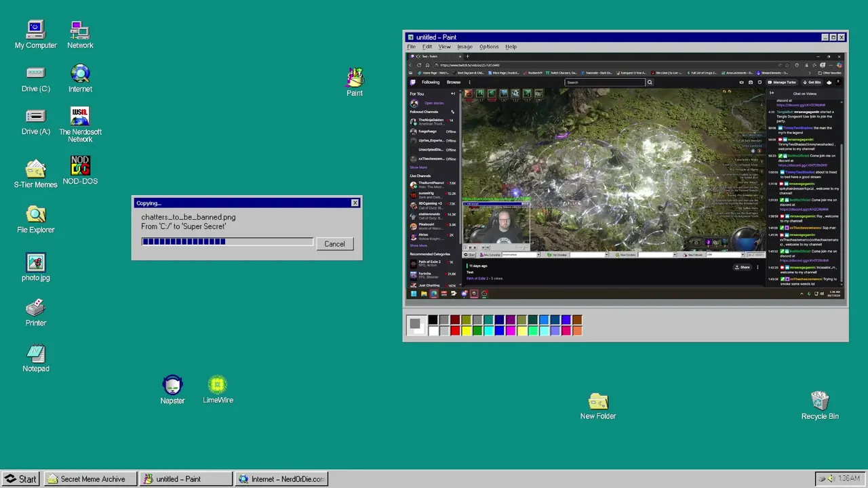Close the Copying dialog
Viewport: 868px width, 488px height.
click(x=355, y=203)
